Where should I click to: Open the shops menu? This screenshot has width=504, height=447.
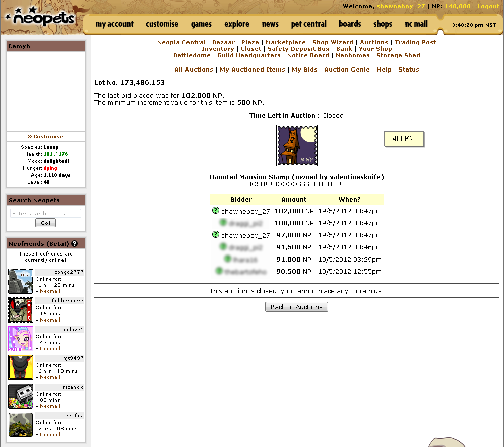coord(383,24)
